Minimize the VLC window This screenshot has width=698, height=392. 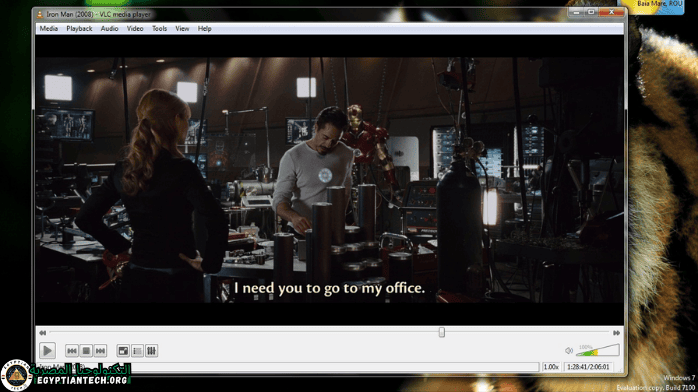click(576, 12)
